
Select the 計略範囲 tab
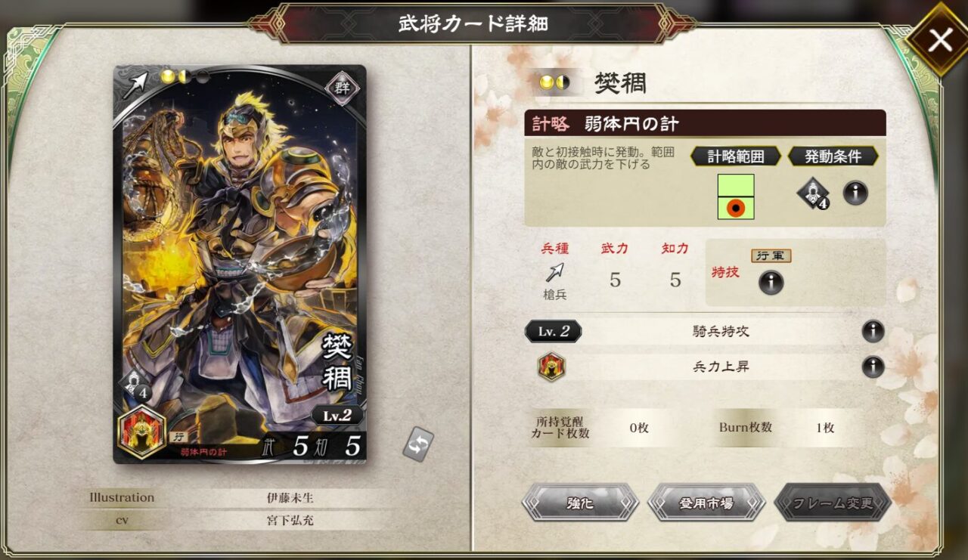click(734, 156)
